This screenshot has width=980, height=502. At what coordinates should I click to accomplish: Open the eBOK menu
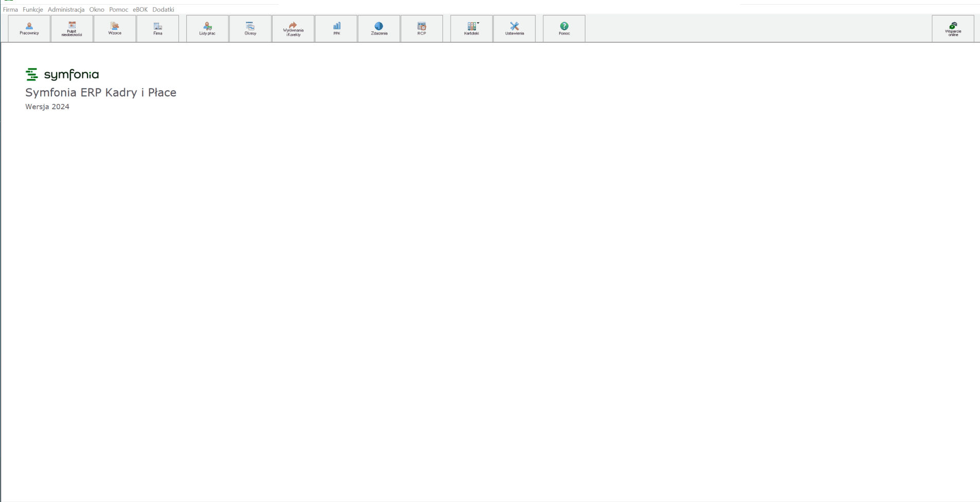click(140, 9)
